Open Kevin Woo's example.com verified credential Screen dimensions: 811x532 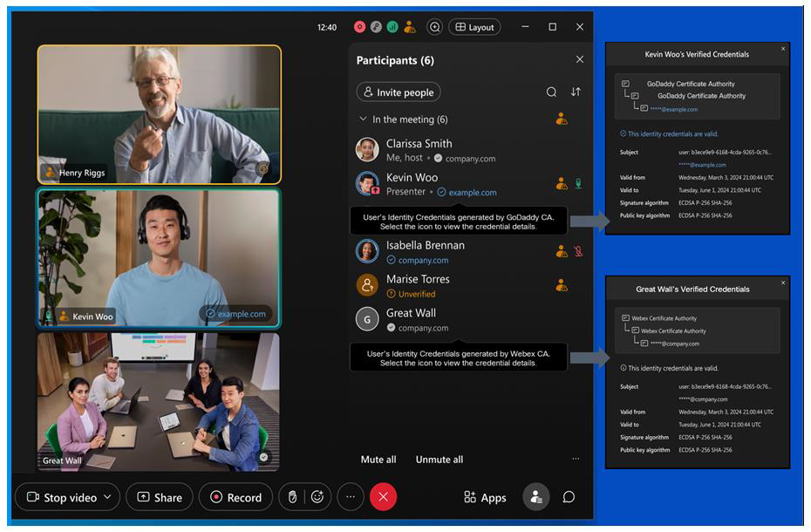[x=467, y=193]
